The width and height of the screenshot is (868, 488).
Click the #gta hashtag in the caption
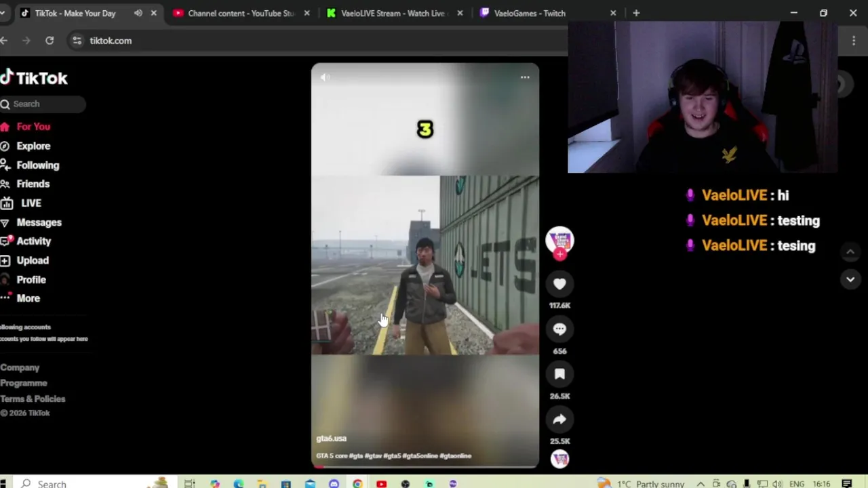click(x=356, y=456)
